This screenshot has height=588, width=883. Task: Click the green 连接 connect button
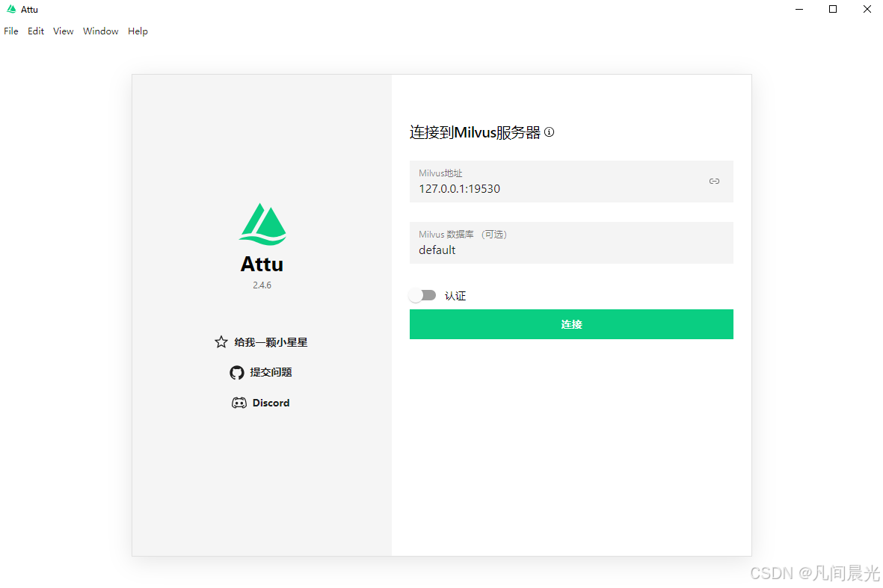(x=571, y=324)
